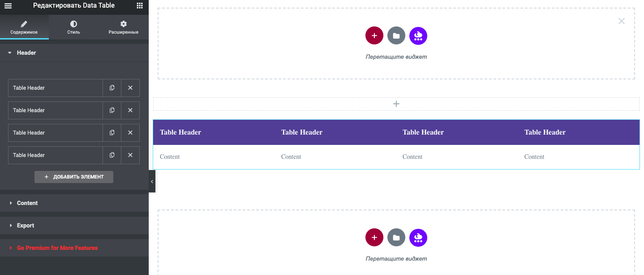Image resolution: width=644 pixels, height=275 pixels.
Task: Hide the editor panel with the collapse arrow
Action: [x=152, y=181]
